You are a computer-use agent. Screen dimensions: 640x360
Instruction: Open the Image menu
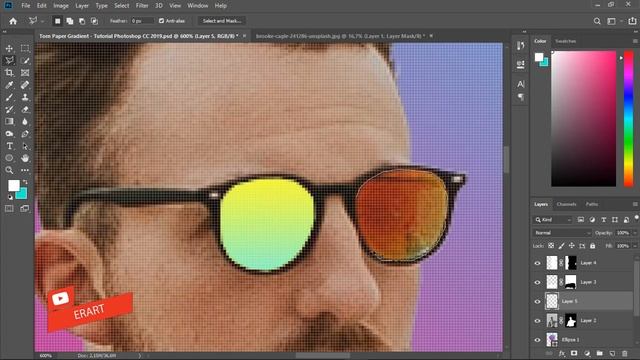tap(61, 6)
